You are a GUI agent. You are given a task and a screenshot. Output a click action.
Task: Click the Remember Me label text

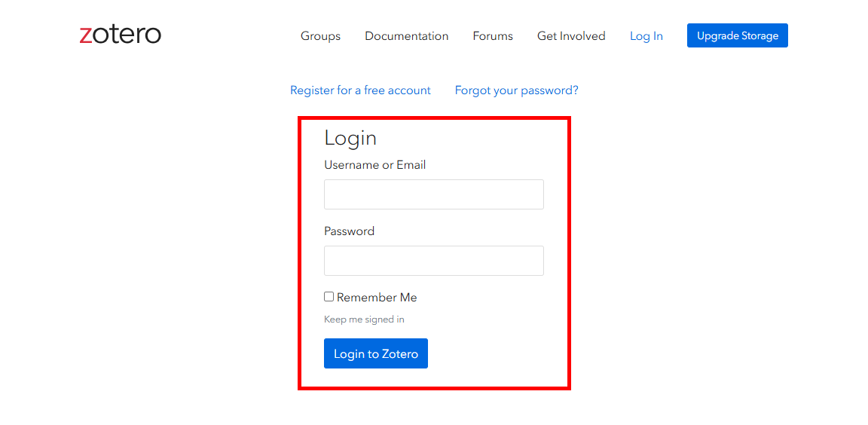point(377,298)
